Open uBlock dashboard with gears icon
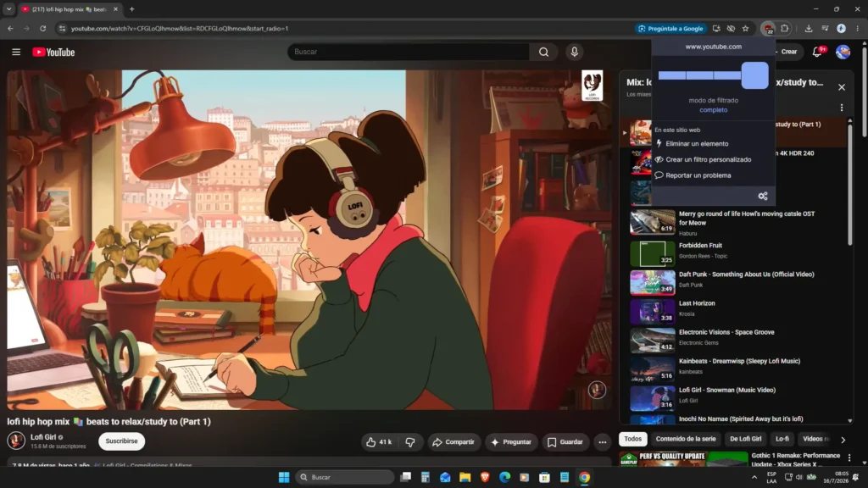This screenshot has width=868, height=488. (x=763, y=196)
